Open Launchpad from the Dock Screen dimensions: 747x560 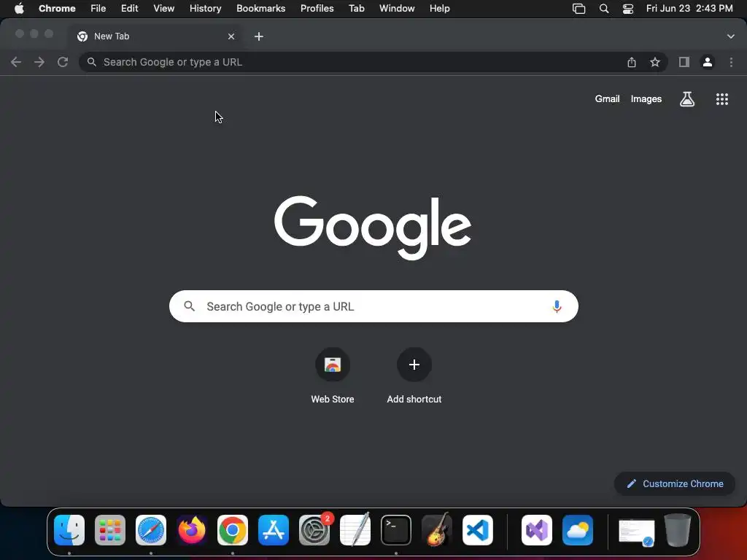click(x=110, y=530)
